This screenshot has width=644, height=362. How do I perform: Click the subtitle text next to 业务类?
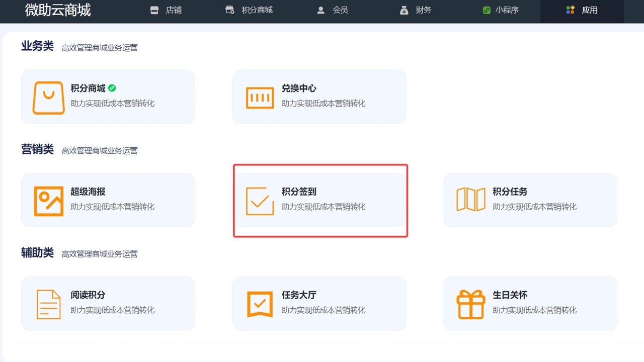click(x=100, y=48)
